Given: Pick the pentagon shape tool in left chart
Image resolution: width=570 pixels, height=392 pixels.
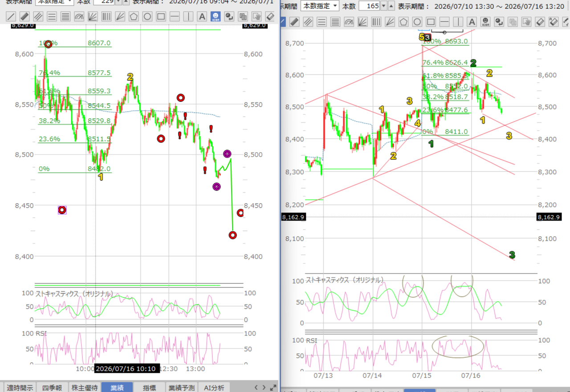Looking at the screenshot, I should click(134, 17).
